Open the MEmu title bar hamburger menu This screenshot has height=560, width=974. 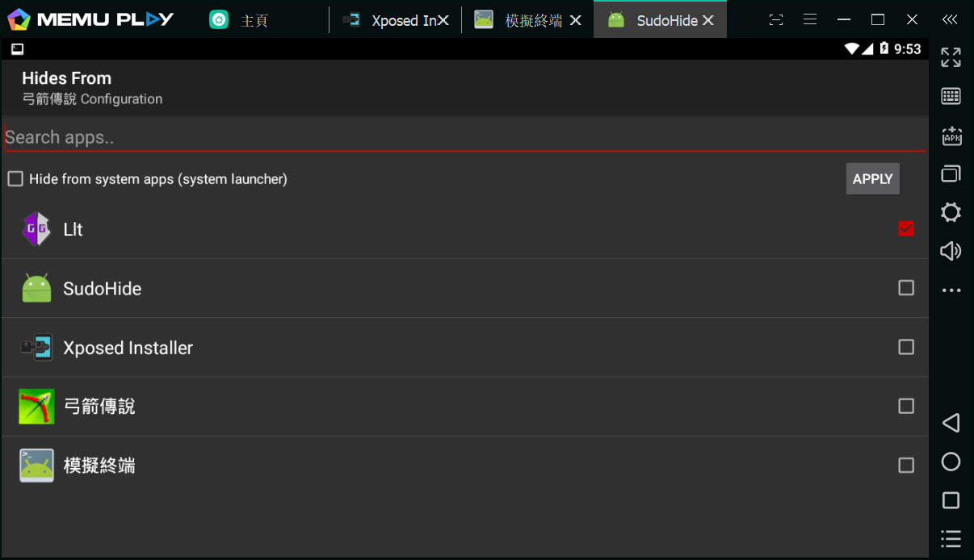(809, 19)
